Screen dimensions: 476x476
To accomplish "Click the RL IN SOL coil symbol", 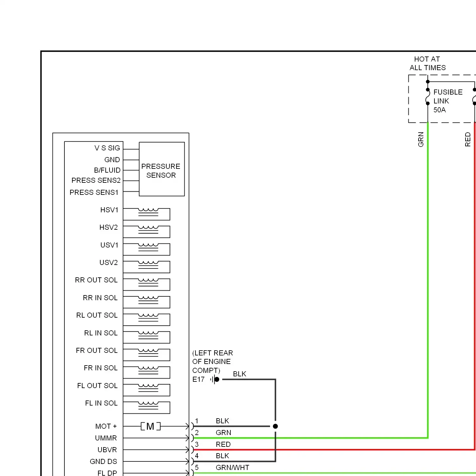I will (x=148, y=335).
